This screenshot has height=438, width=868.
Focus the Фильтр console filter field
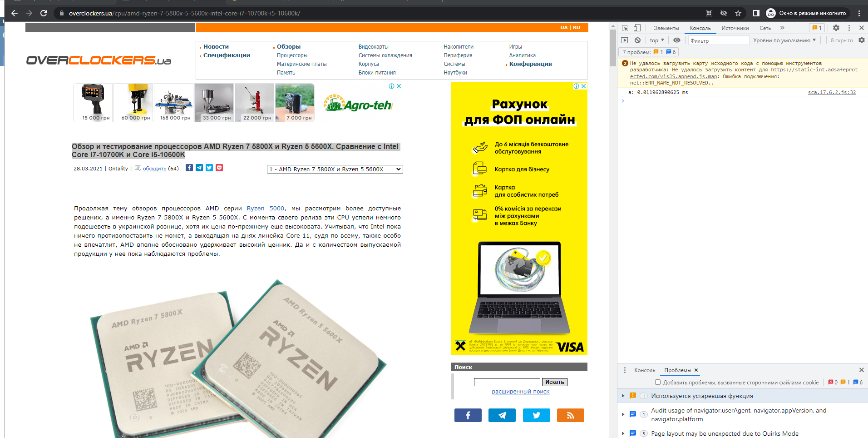pyautogui.click(x=718, y=40)
